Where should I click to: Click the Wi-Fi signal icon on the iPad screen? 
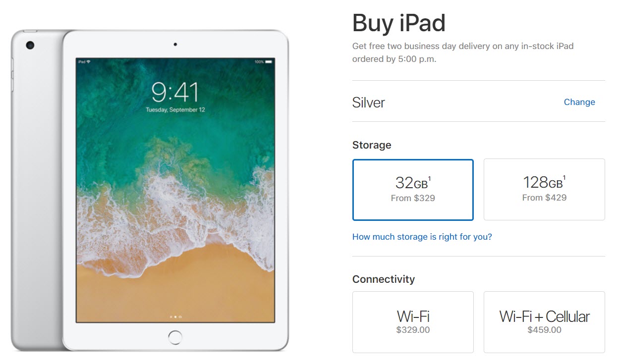[x=88, y=62]
